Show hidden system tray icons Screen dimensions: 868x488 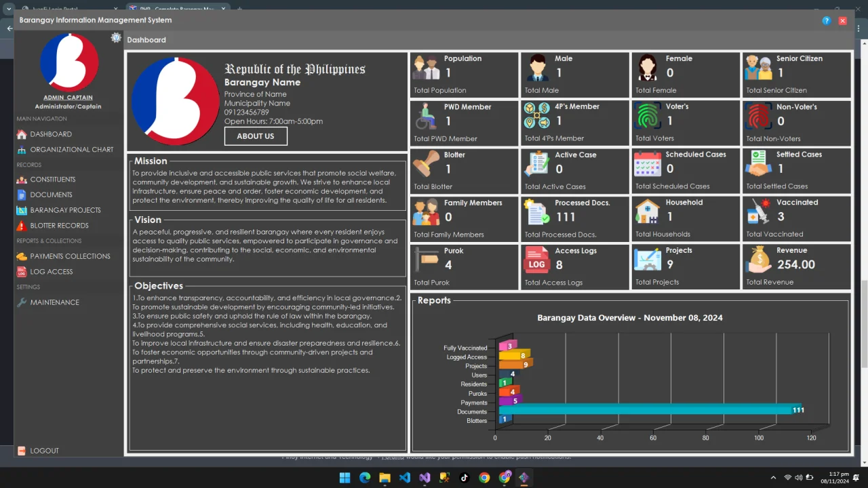[773, 477]
